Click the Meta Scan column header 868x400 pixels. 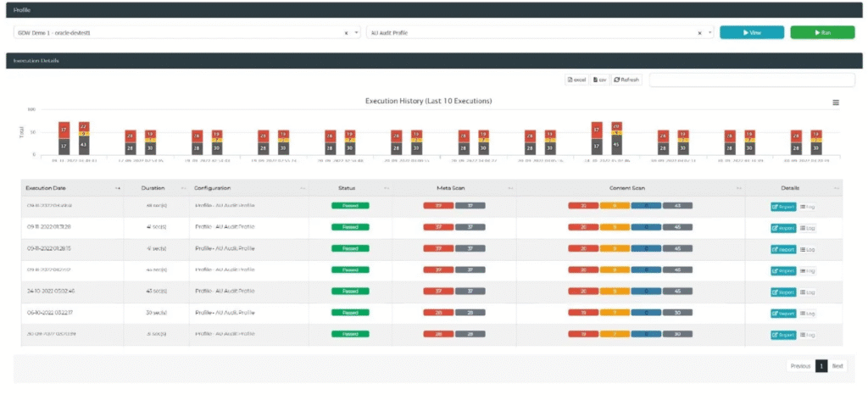point(454,189)
